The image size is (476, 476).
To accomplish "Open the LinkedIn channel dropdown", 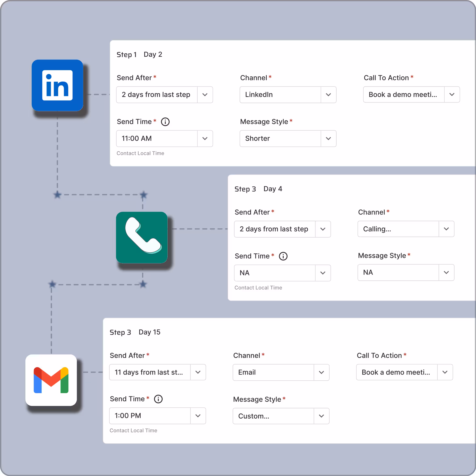I will tap(328, 95).
